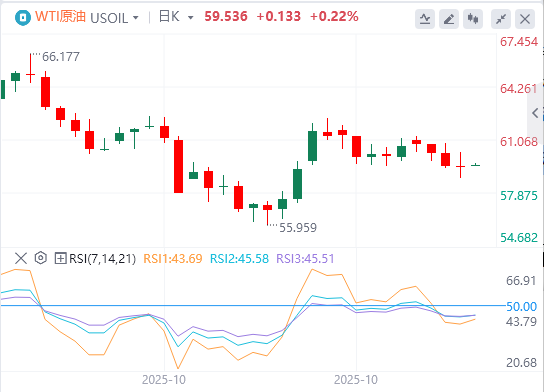This screenshot has height=392, width=544.
Task: Click the 55.959 low price marker
Action: click(x=298, y=228)
